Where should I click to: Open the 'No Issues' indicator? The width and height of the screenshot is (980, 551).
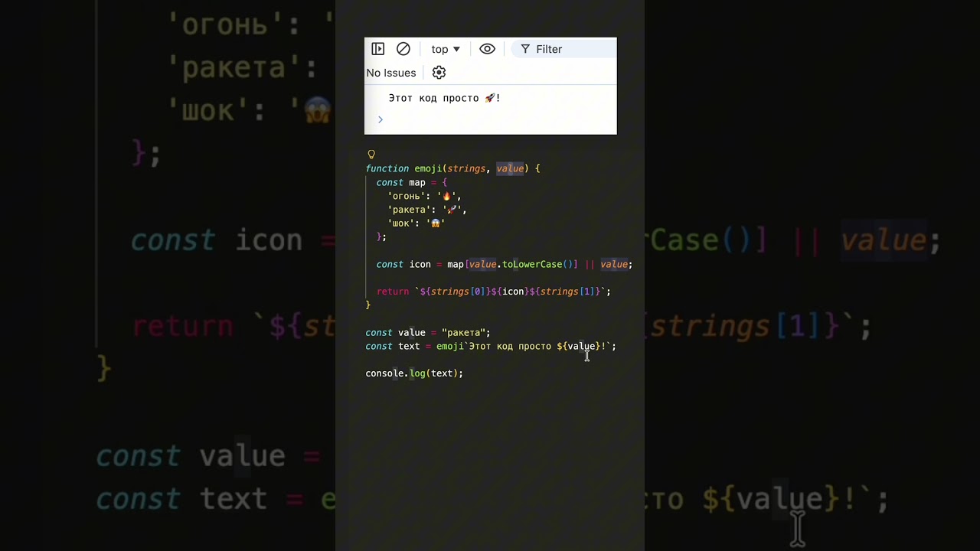(x=391, y=73)
